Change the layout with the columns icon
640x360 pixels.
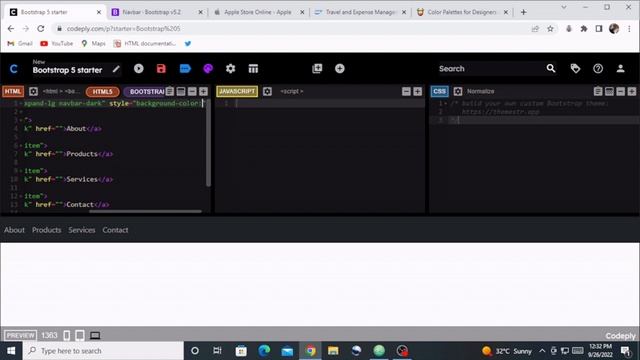coord(253,69)
